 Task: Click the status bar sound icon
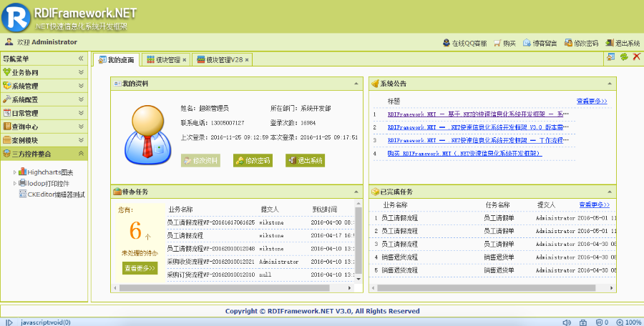[567, 322]
